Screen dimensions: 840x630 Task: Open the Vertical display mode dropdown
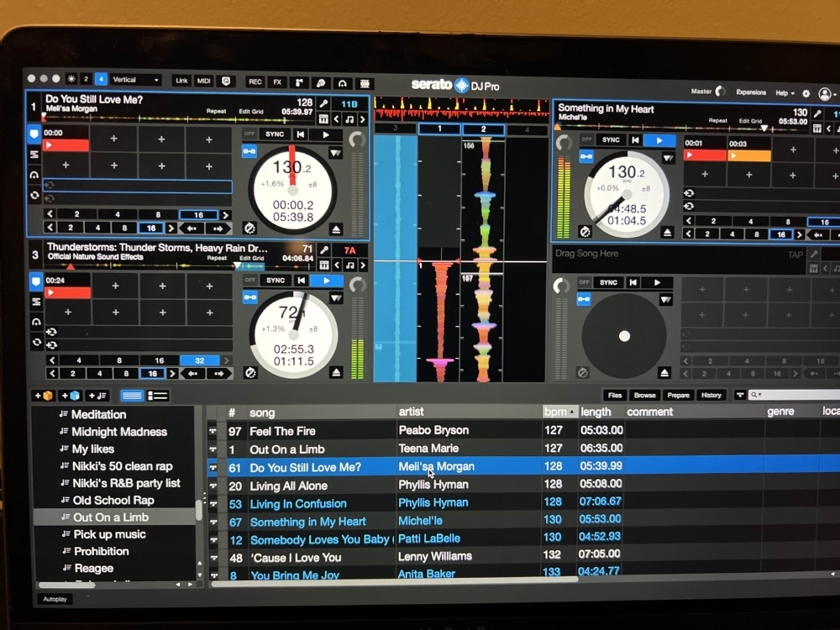135,80
